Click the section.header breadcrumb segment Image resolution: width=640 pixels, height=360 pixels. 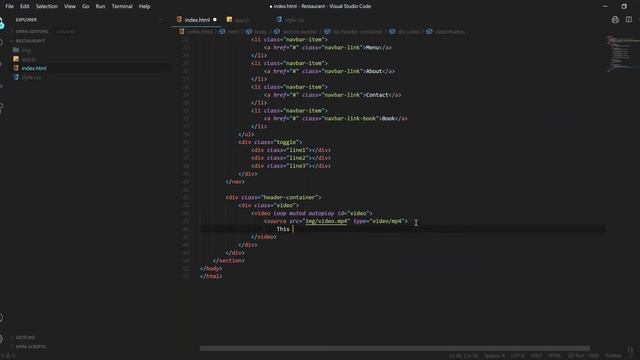300,31
